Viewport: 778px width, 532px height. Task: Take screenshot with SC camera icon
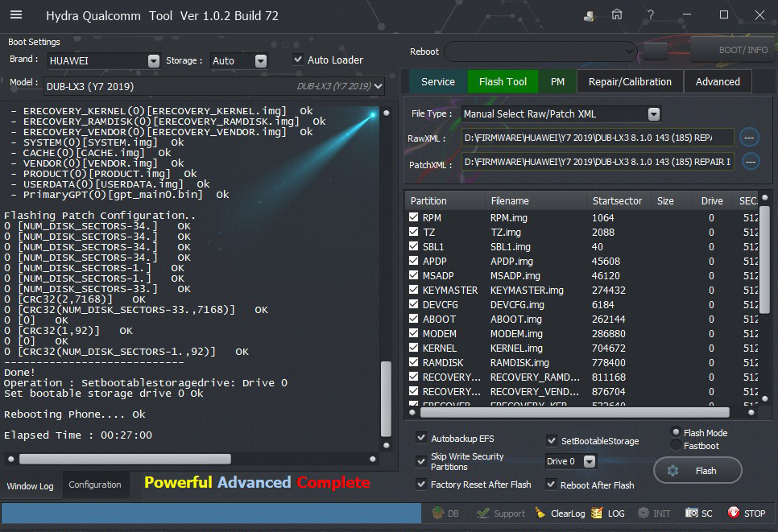coord(698,513)
